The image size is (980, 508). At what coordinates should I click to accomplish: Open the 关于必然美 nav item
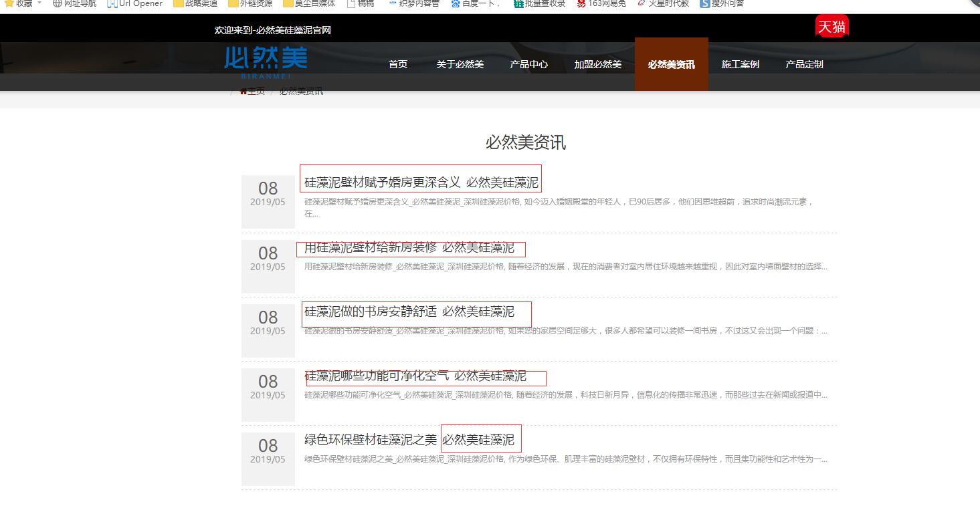tap(460, 64)
